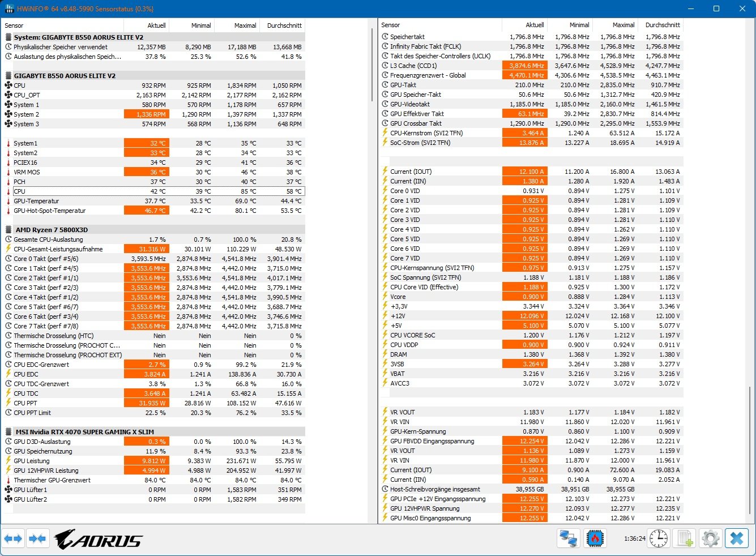Select the Physikalischer Speicher verwendet row

coord(154,47)
